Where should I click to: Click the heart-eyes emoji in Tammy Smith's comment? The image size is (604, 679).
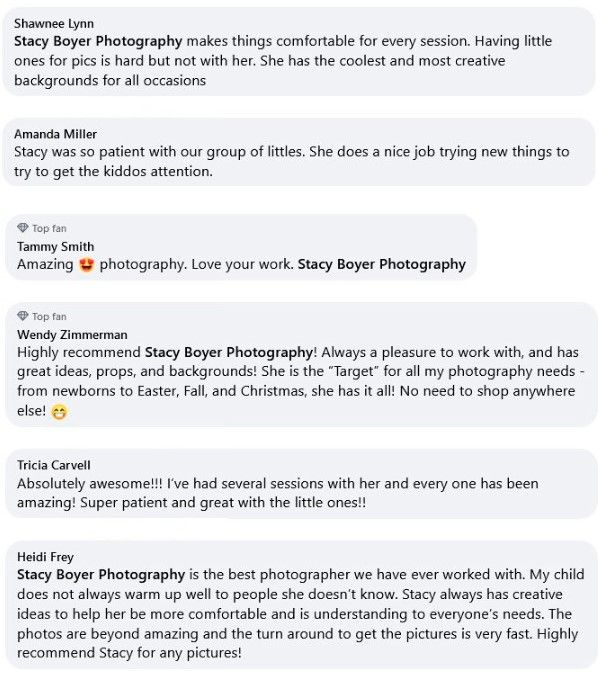point(87,265)
